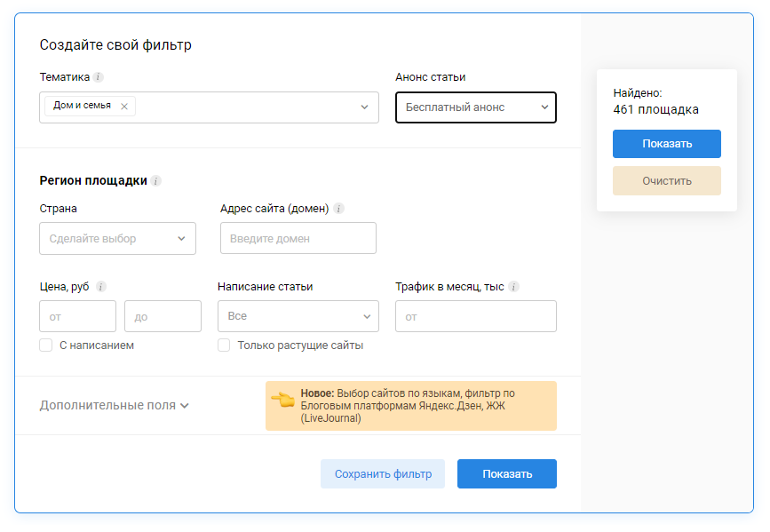Open the Страна selection dropdown
The image size is (770, 532).
[x=117, y=239]
